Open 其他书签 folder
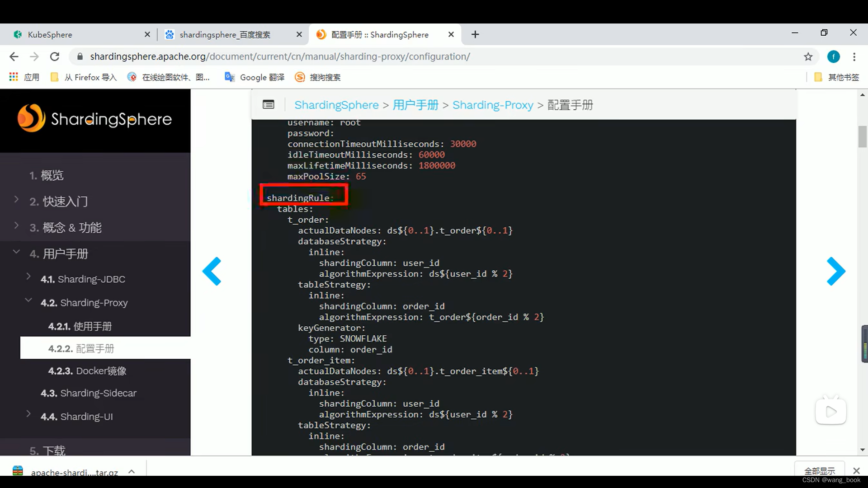This screenshot has height=488, width=868. (837, 77)
